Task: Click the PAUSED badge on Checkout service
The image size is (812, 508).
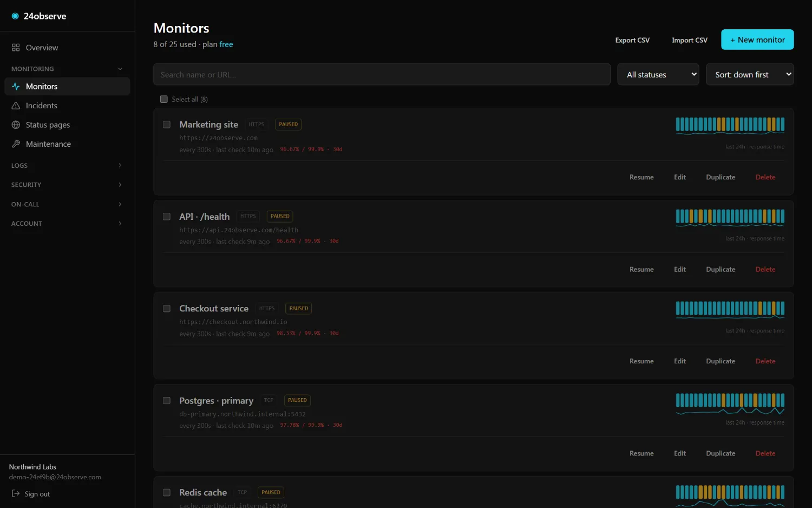Action: [298, 308]
